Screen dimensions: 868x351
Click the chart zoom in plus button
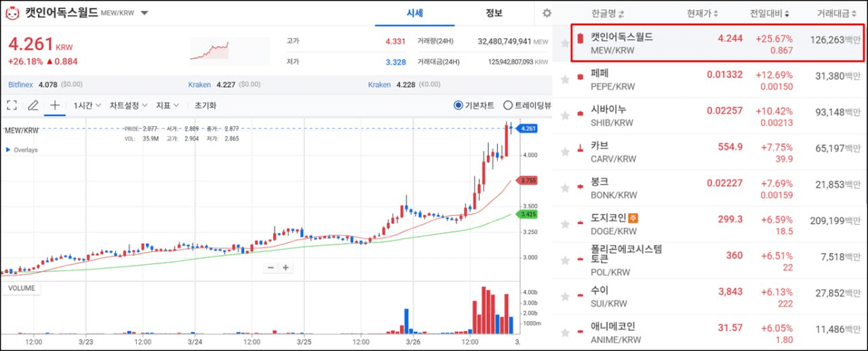point(286,267)
